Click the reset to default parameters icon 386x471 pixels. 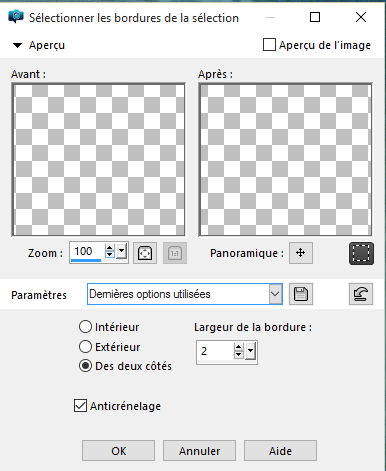coord(361,294)
